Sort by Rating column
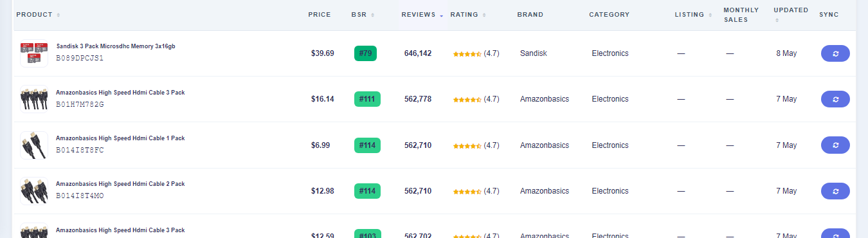 point(468,15)
